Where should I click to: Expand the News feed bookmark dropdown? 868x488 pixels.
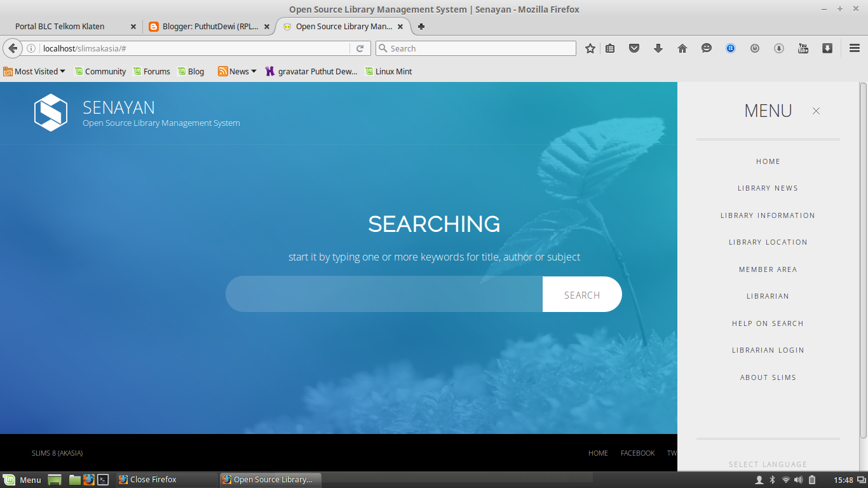(x=237, y=71)
